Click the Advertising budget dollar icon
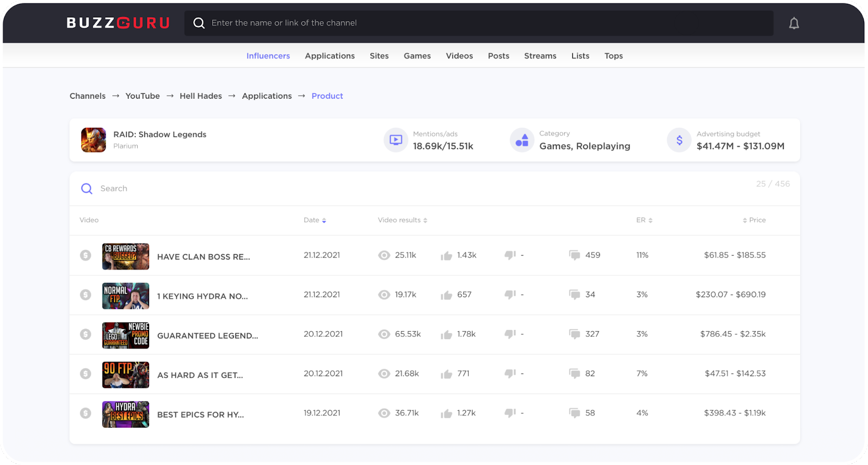This screenshot has width=868, height=465. (x=679, y=140)
